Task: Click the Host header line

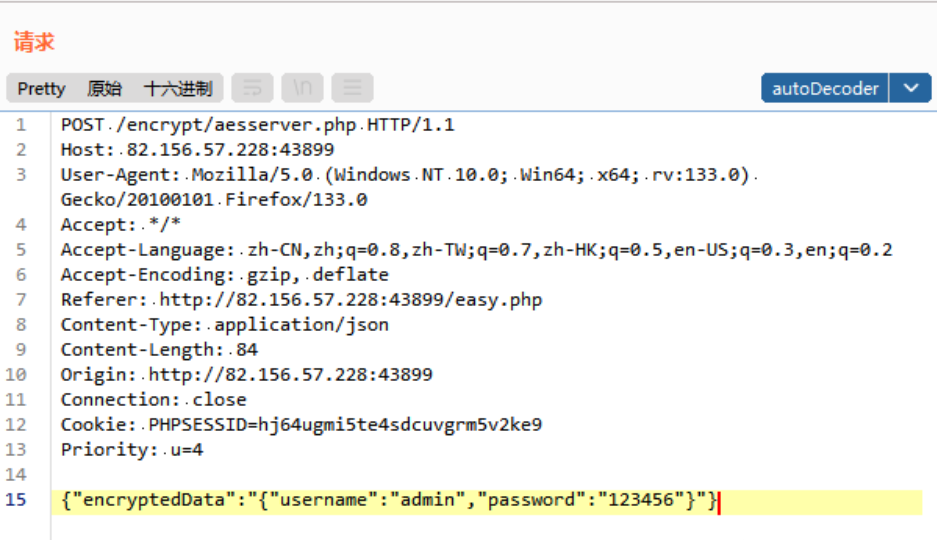Action: 197,149
